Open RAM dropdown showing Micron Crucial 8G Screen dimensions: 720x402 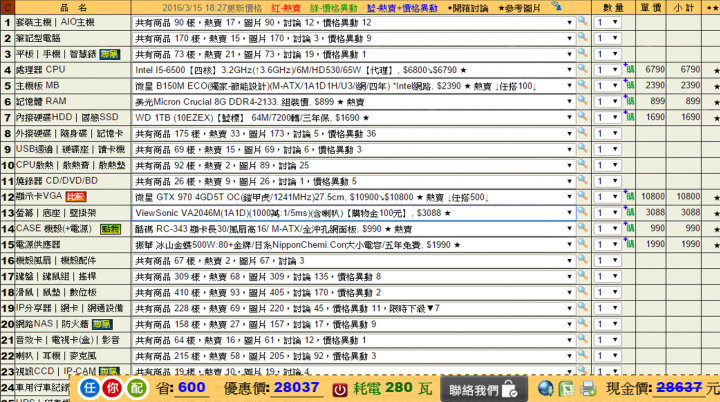pos(354,102)
